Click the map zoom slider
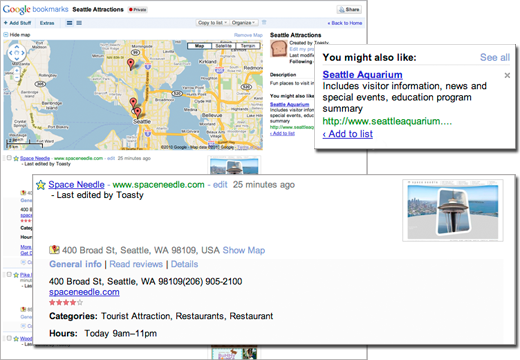Viewport: 520px width, 360px height. [x=17, y=74]
